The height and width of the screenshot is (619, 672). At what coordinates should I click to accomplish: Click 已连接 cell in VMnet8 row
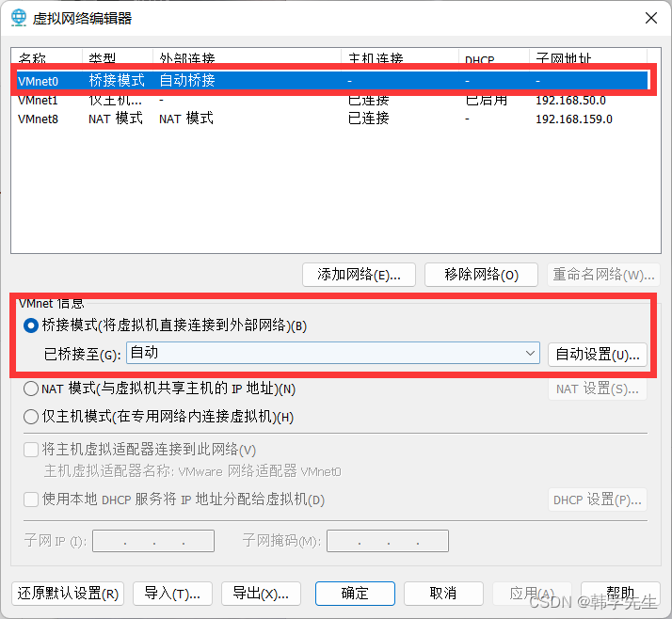click(369, 119)
